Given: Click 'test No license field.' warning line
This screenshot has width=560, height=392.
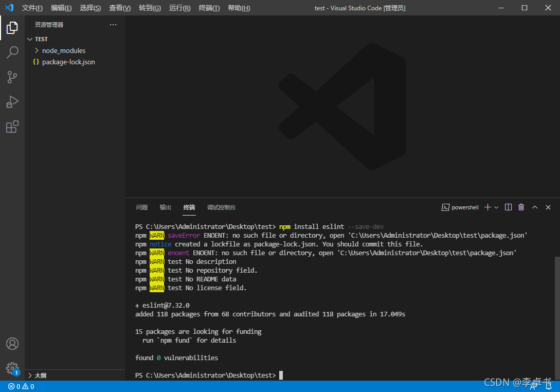Looking at the screenshot, I should tap(191, 288).
